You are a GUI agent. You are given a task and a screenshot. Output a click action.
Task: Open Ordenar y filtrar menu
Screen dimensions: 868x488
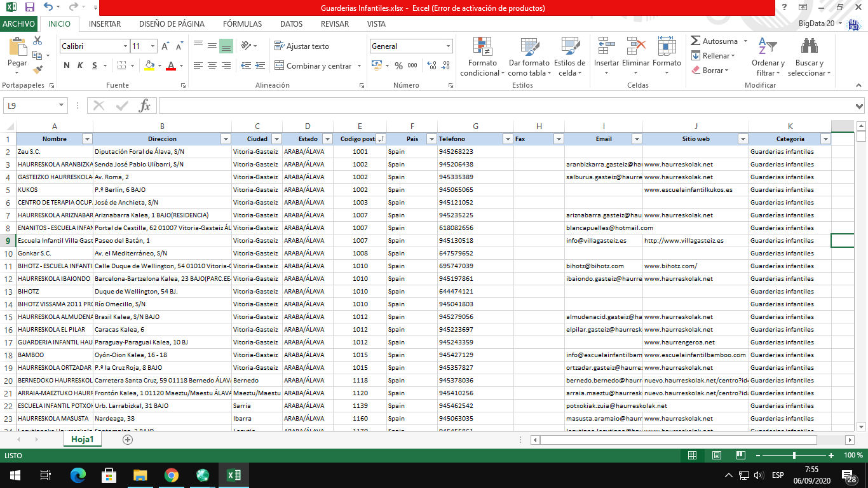[768, 57]
